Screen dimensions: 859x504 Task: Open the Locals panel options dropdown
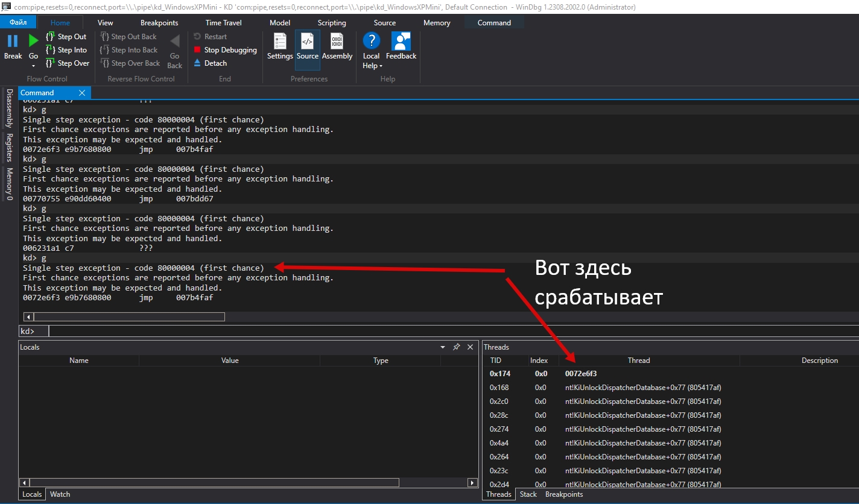pyautogui.click(x=443, y=347)
